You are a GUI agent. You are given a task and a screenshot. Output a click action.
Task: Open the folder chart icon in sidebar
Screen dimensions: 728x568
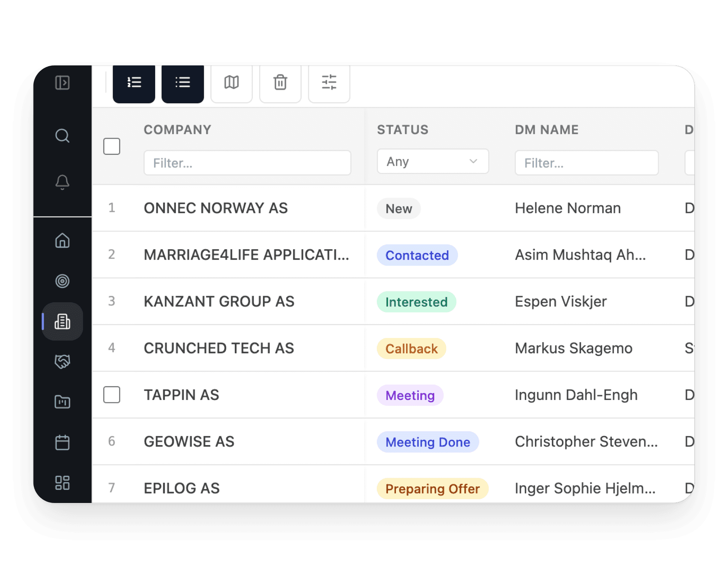62,402
